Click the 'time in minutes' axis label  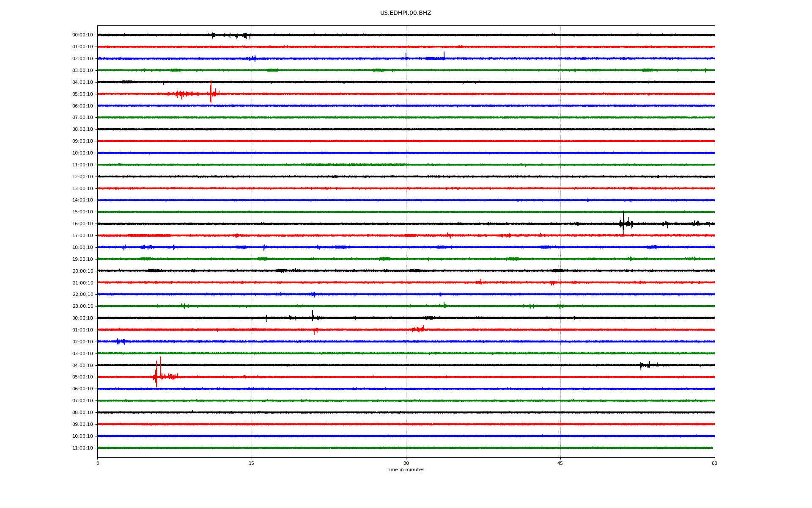tap(405, 469)
